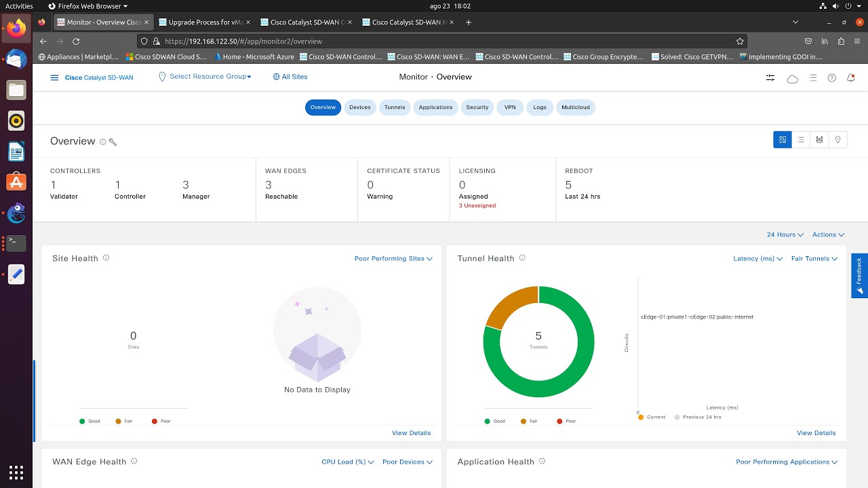Switch to the Applications tab

click(435, 107)
